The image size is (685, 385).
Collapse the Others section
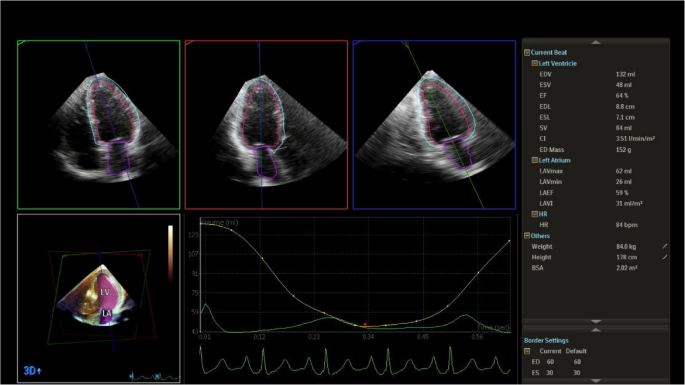click(527, 236)
